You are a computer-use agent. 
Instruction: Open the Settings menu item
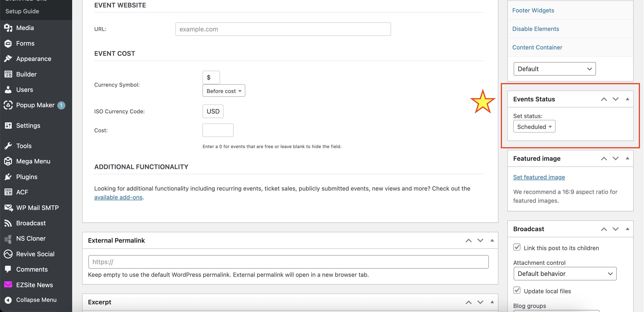coord(28,125)
